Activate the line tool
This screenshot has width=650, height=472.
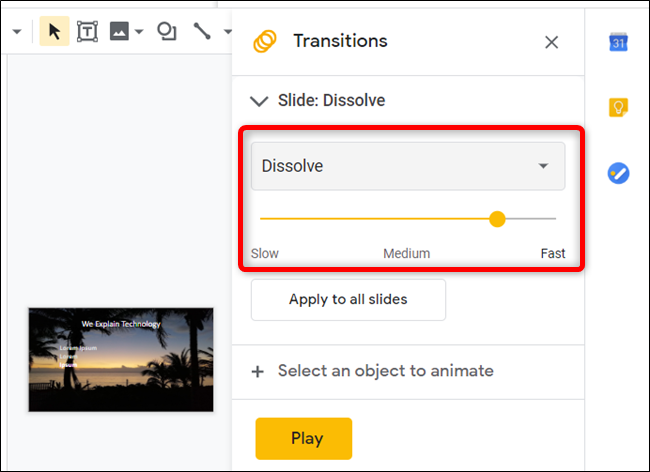(202, 32)
